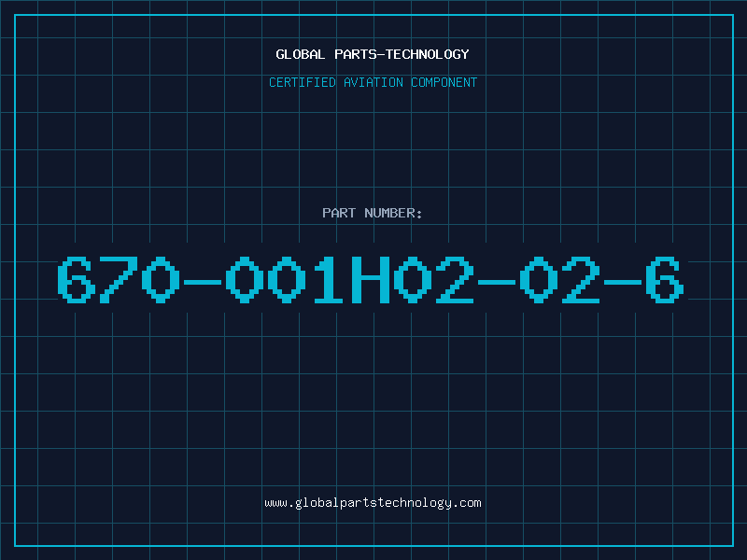The height and width of the screenshot is (560, 747).
Task: Select part number 670-001H02-02-6
Action: pyautogui.click(x=371, y=280)
